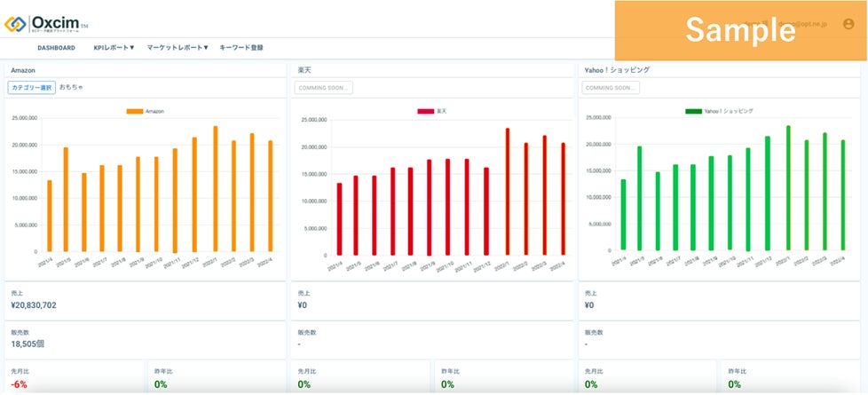Click the Oxcim brand name text
The width and height of the screenshot is (868, 395).
(x=55, y=23)
